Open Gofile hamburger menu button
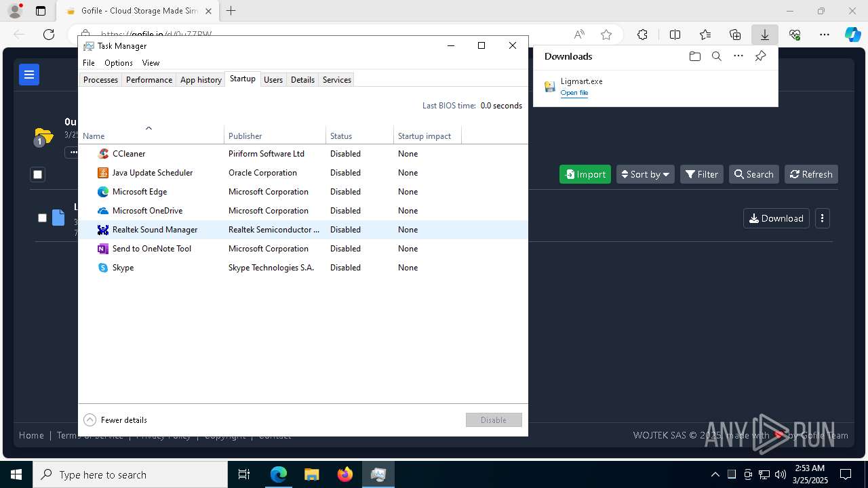 tap(29, 75)
